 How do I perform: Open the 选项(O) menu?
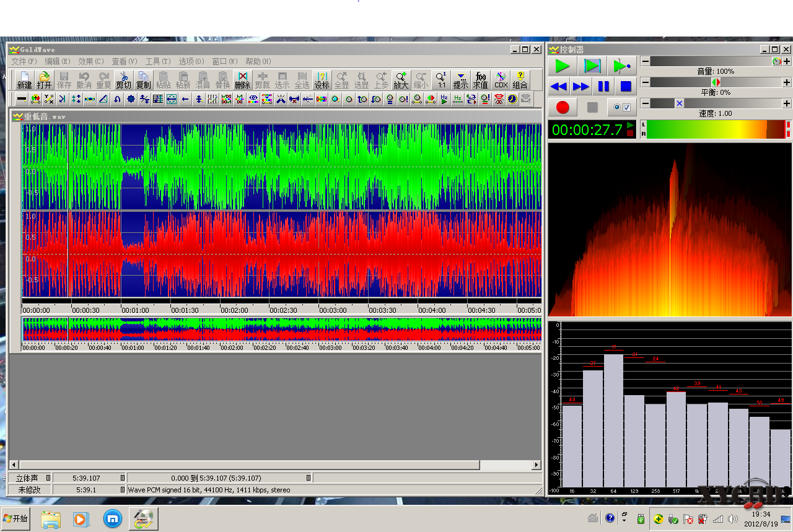pyautogui.click(x=191, y=61)
